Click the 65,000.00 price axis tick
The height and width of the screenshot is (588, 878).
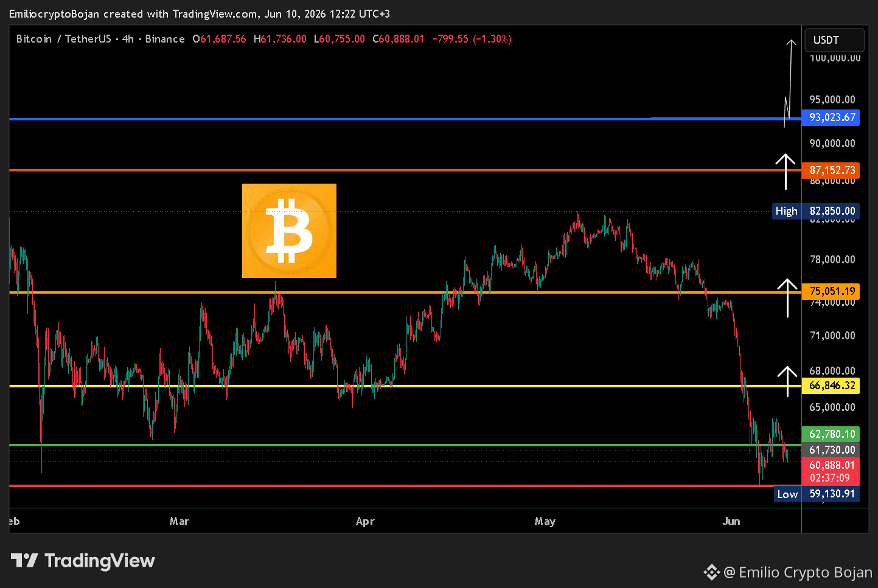[x=832, y=407]
